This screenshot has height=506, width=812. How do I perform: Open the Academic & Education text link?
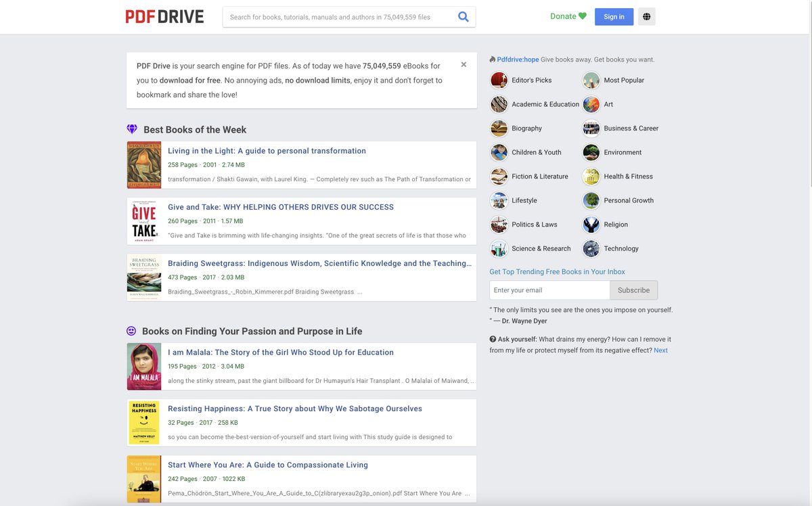545,104
